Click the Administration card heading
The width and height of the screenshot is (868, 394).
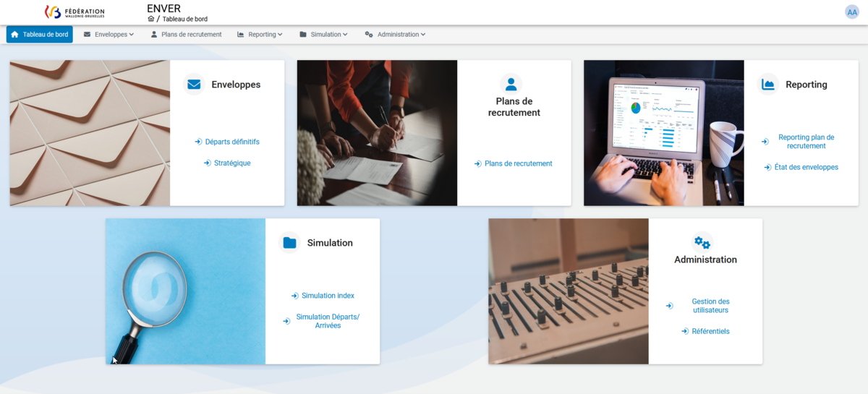click(705, 260)
